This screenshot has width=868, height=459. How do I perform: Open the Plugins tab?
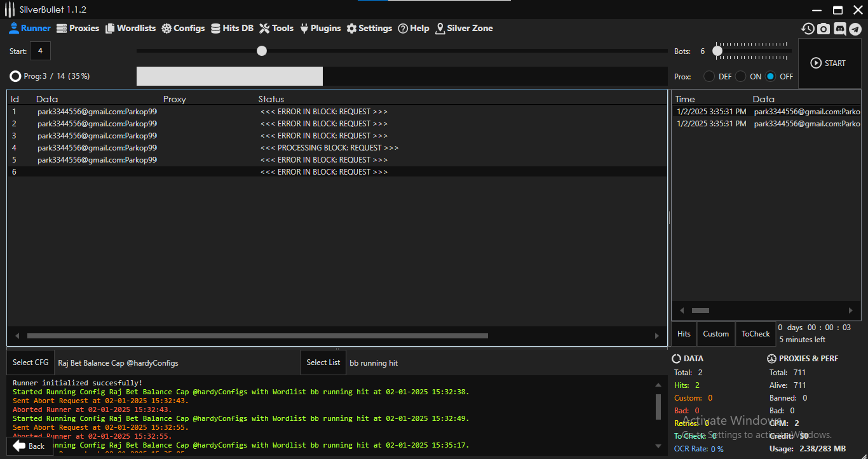pyautogui.click(x=320, y=29)
